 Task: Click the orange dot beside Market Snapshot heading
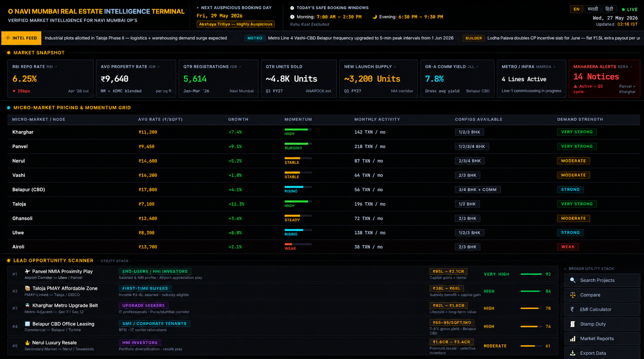(x=8, y=53)
